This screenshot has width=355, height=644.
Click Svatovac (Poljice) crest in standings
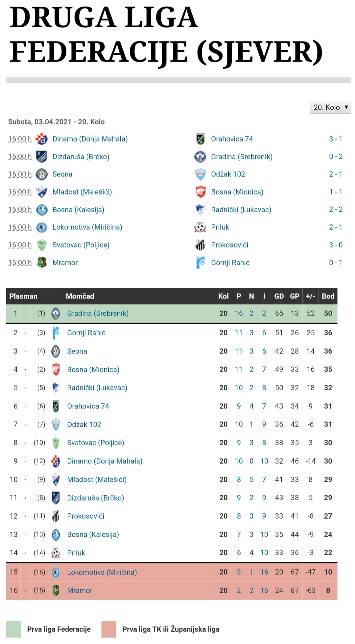point(56,443)
